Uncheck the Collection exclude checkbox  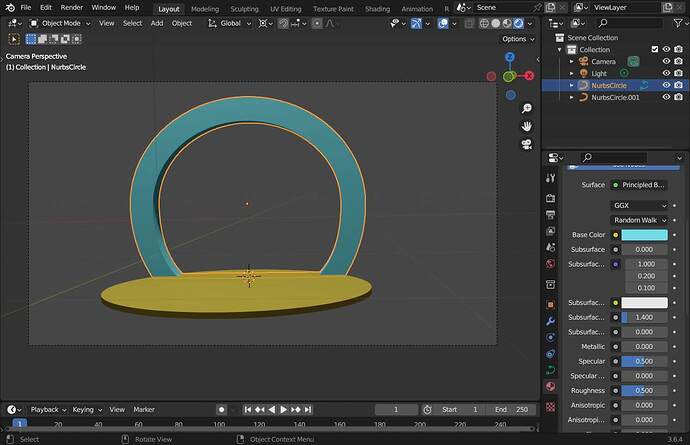655,49
